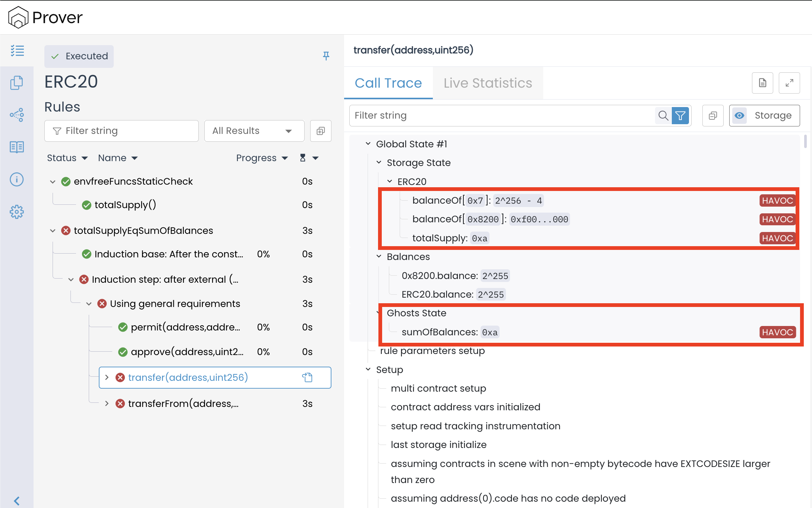Click the pin icon next to Executed
Image resolution: width=812 pixels, height=508 pixels.
pyautogui.click(x=326, y=56)
